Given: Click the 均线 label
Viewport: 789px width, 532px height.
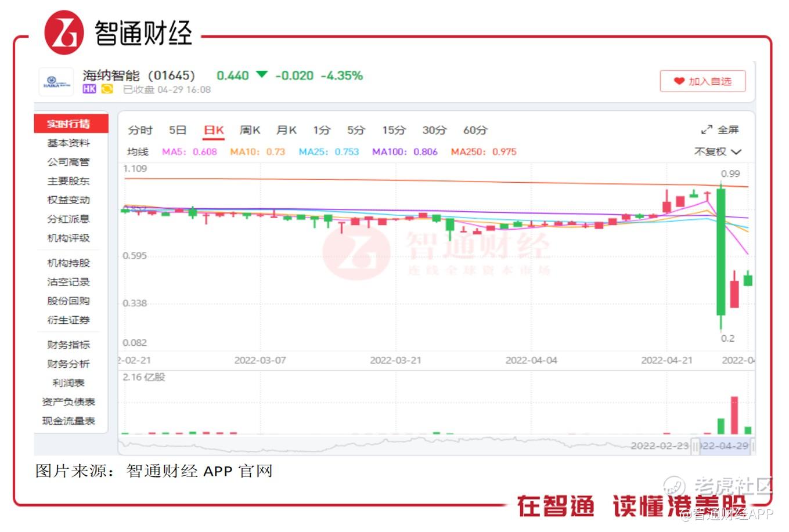Looking at the screenshot, I should click(x=138, y=151).
